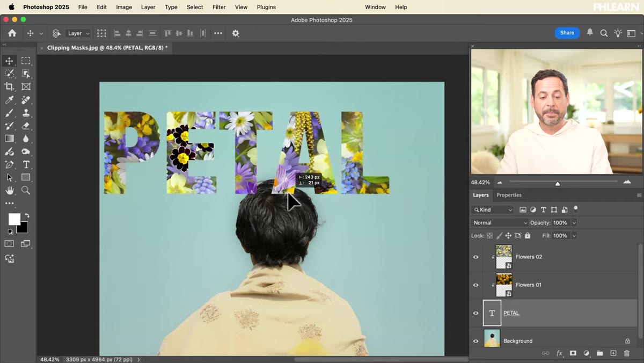Select the Crop tool
644x363 pixels.
pyautogui.click(x=9, y=86)
